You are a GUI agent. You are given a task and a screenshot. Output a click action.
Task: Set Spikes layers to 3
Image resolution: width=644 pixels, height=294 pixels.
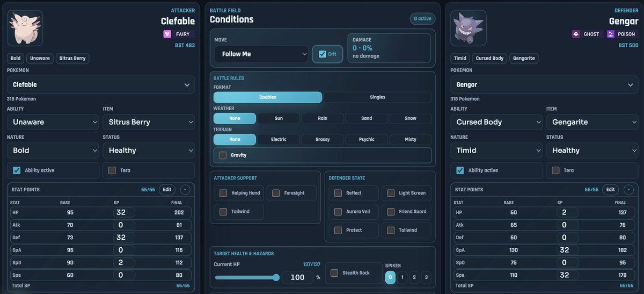pos(426,277)
